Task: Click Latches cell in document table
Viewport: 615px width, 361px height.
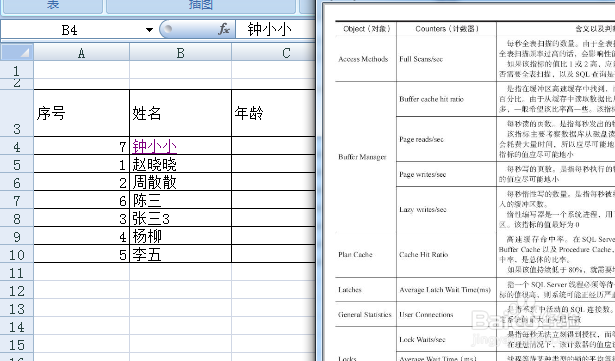Action: pyautogui.click(x=349, y=290)
